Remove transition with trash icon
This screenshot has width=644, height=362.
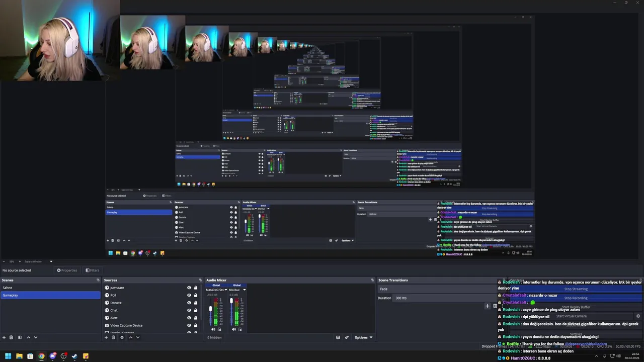[495, 306]
